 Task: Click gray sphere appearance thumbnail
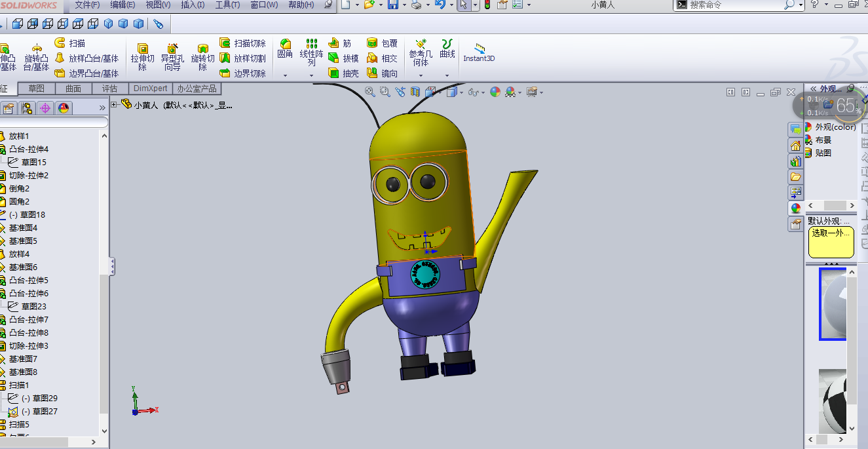(833, 304)
